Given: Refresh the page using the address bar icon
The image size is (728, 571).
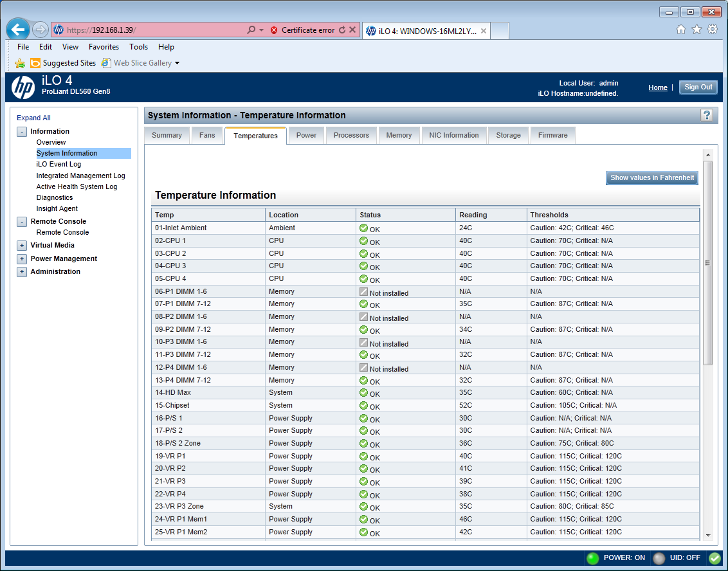Looking at the screenshot, I should 342,30.
